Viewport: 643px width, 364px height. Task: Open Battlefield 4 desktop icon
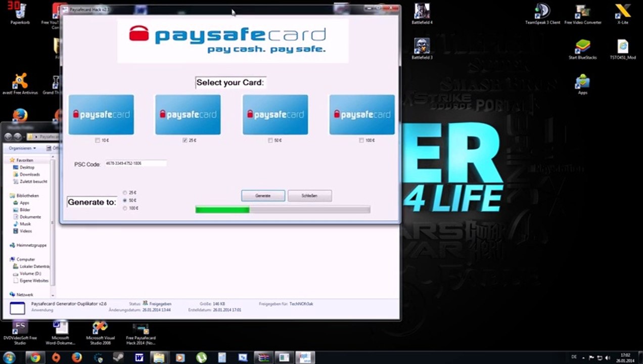[422, 14]
